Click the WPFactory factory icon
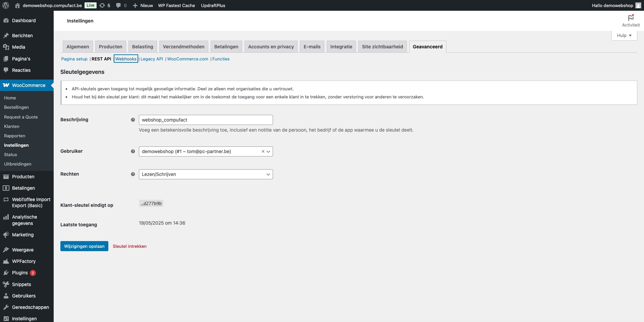The width and height of the screenshot is (644, 322). 6,261
